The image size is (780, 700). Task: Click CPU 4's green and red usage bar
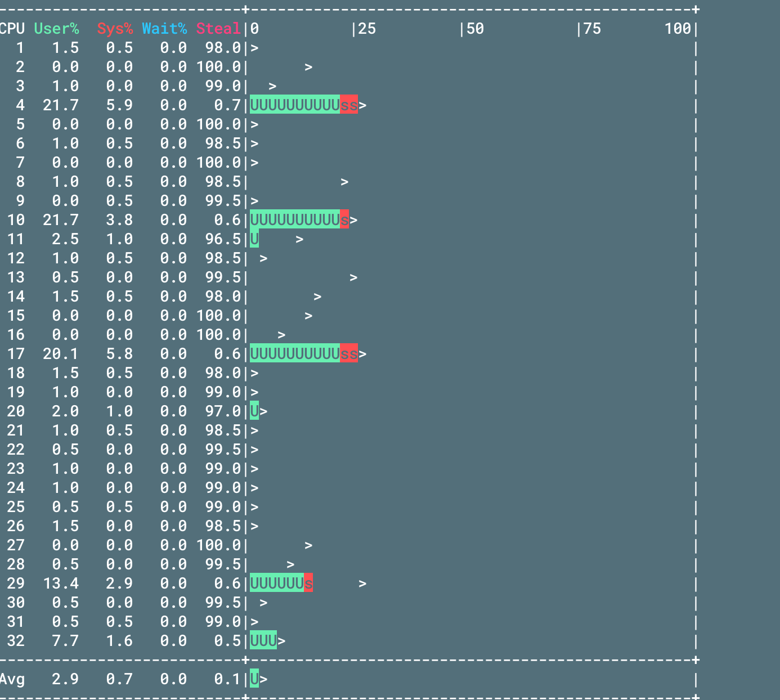click(x=304, y=105)
